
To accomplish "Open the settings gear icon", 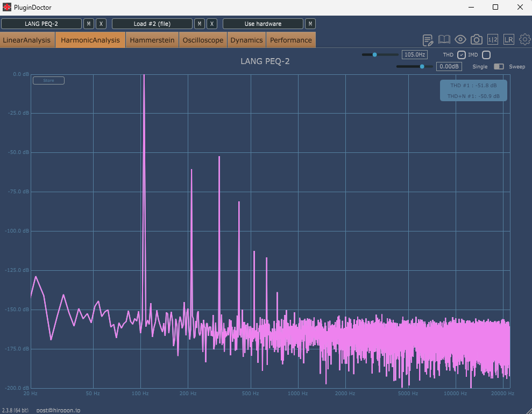I will [525, 39].
